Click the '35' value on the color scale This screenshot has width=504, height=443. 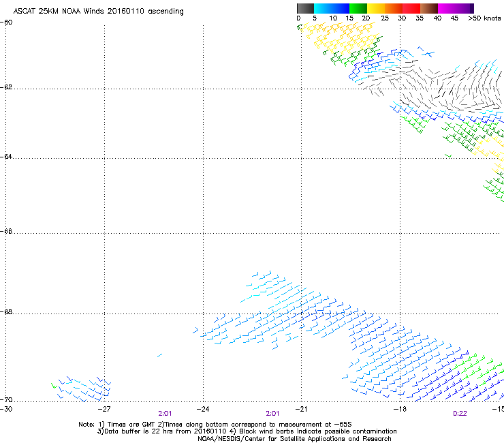(420, 18)
